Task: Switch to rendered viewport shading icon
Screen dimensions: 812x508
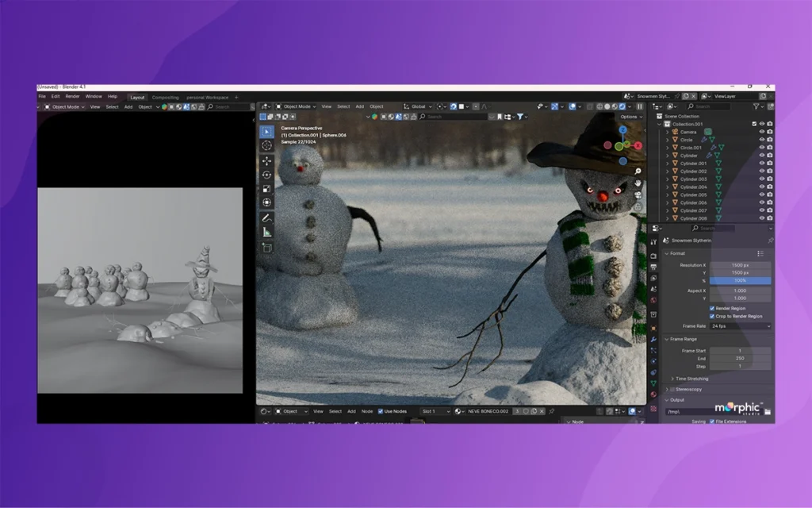Action: click(x=622, y=106)
